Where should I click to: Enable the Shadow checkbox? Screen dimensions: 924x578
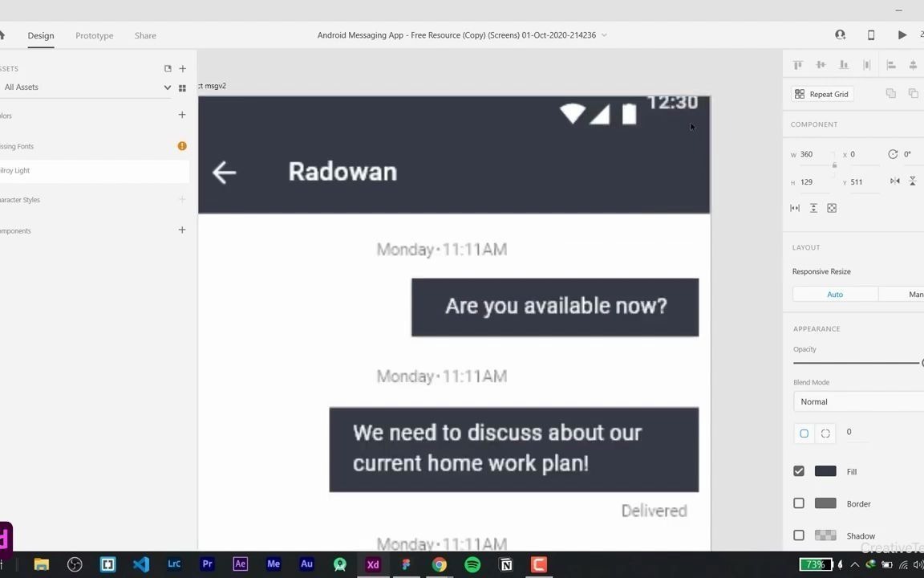click(799, 535)
